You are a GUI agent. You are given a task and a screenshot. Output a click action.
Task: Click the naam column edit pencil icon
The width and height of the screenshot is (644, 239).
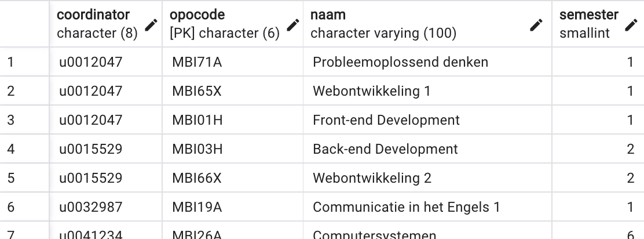point(537,25)
